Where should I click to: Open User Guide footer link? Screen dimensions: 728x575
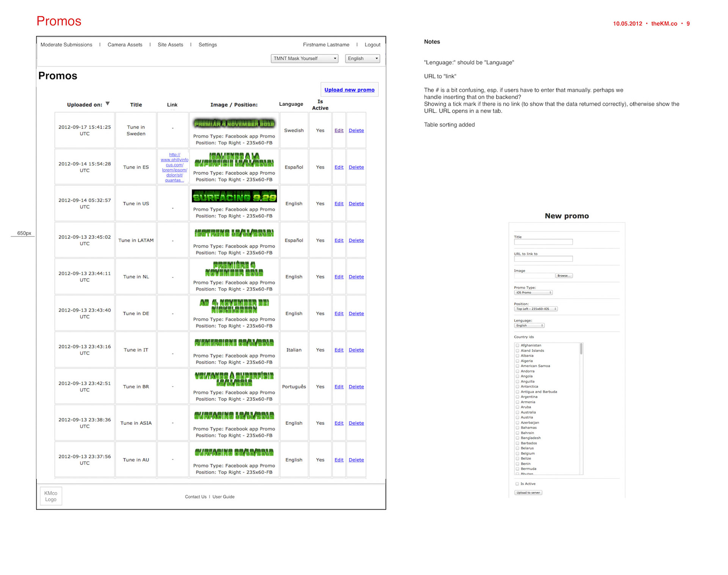click(x=223, y=497)
